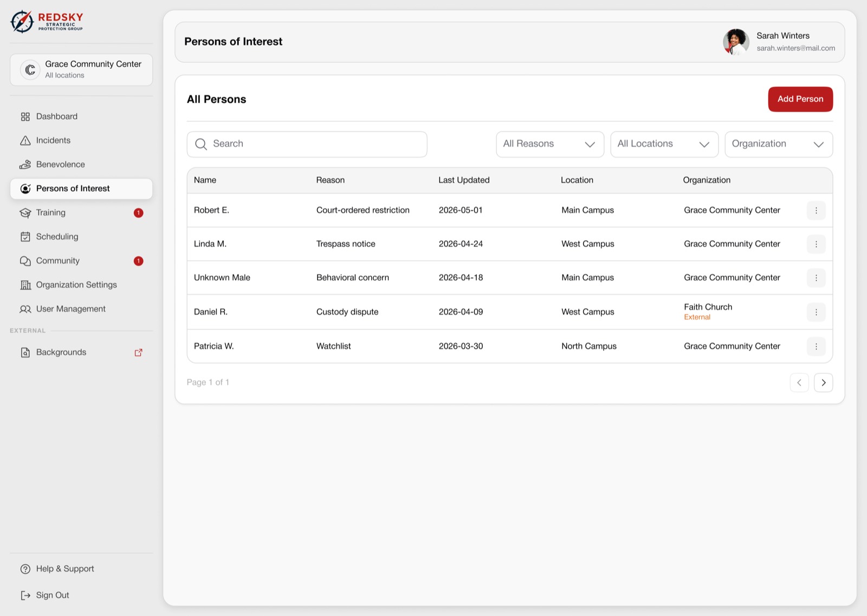Click the Sign Out door icon
The image size is (867, 616).
point(25,595)
